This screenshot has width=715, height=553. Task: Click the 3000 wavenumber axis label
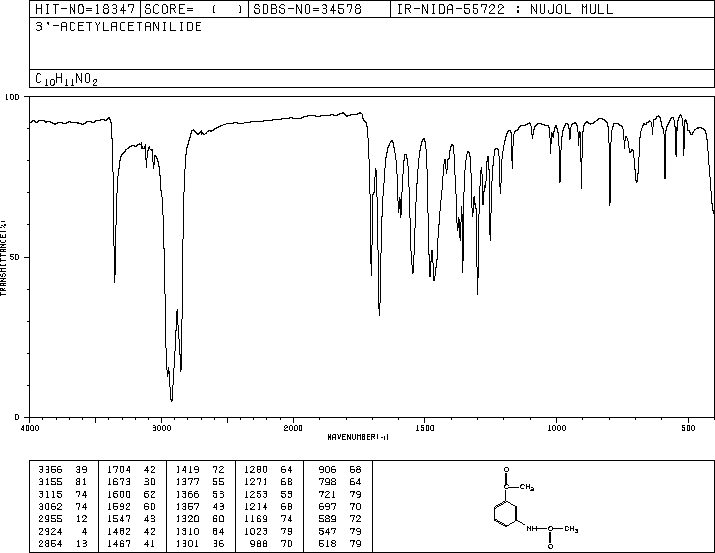click(x=161, y=428)
